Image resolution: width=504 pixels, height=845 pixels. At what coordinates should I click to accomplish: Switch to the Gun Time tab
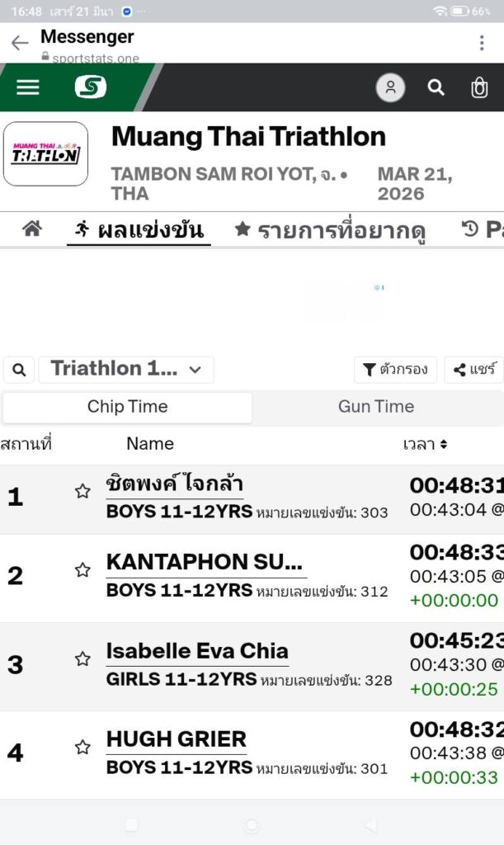(x=376, y=407)
